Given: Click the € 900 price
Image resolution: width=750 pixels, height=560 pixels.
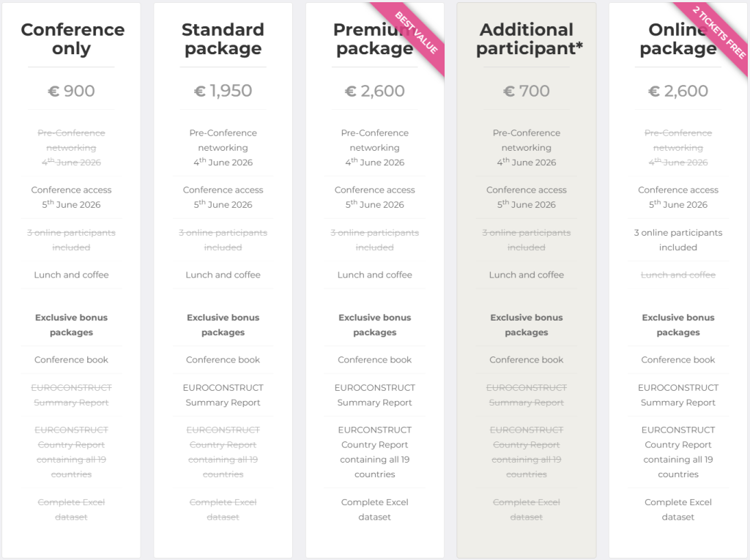Looking at the screenshot, I should (72, 92).
